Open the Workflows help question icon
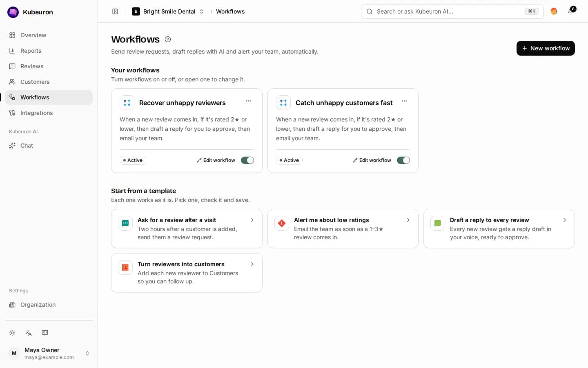 pos(168,39)
